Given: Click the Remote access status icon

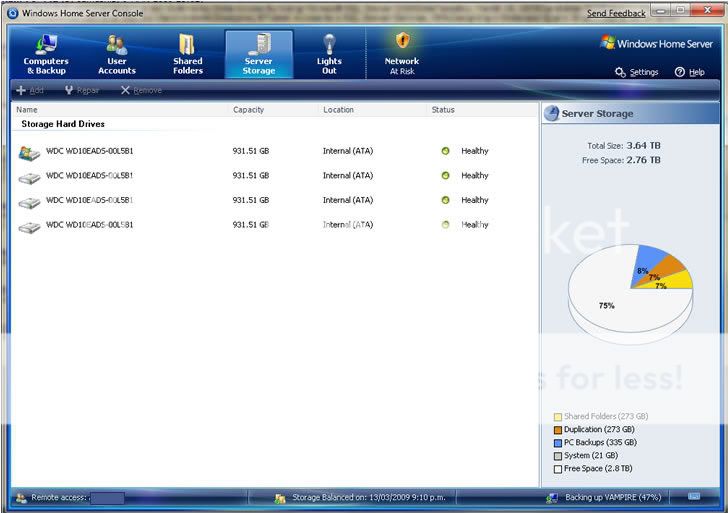Looking at the screenshot, I should pos(21,498).
